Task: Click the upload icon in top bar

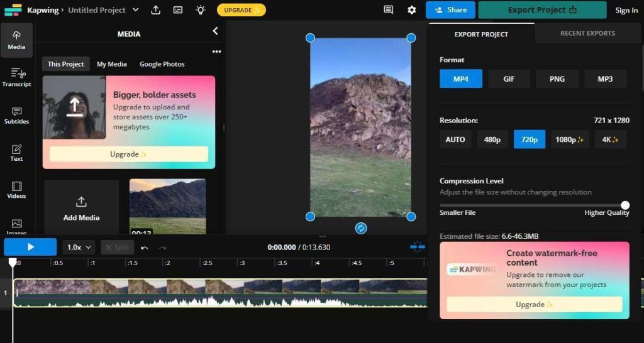Action: click(x=156, y=10)
